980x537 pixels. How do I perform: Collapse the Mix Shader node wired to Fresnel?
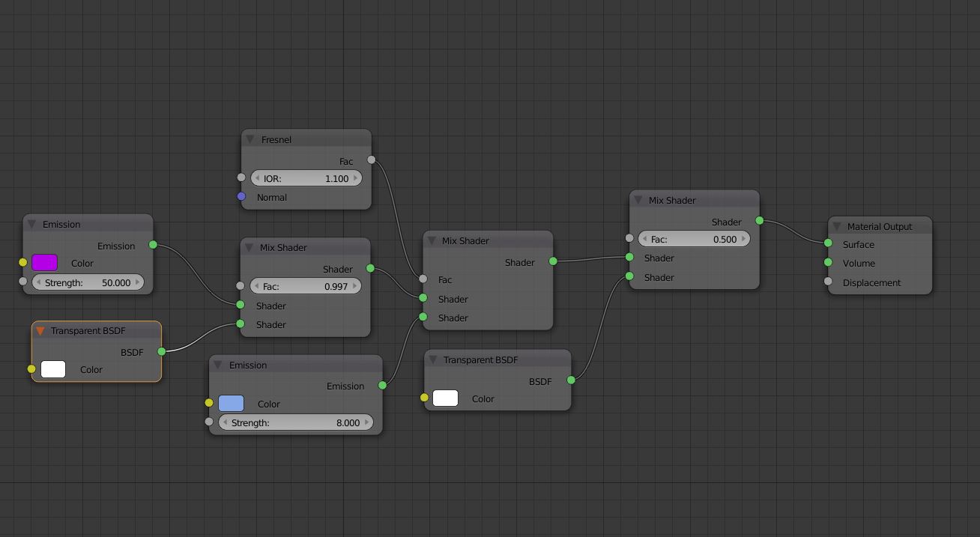click(x=432, y=240)
